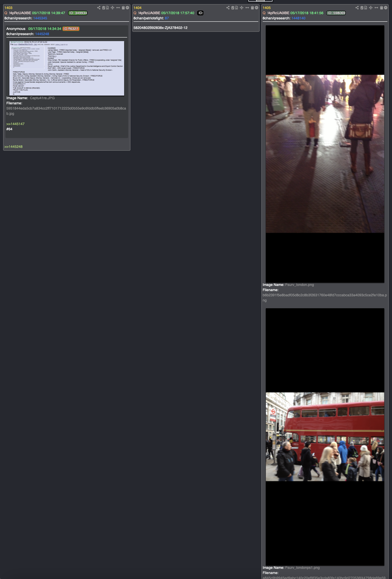The height and width of the screenshot is (579, 392).
Task: Click the Q marker on post 1403
Action: click(x=6, y=13)
